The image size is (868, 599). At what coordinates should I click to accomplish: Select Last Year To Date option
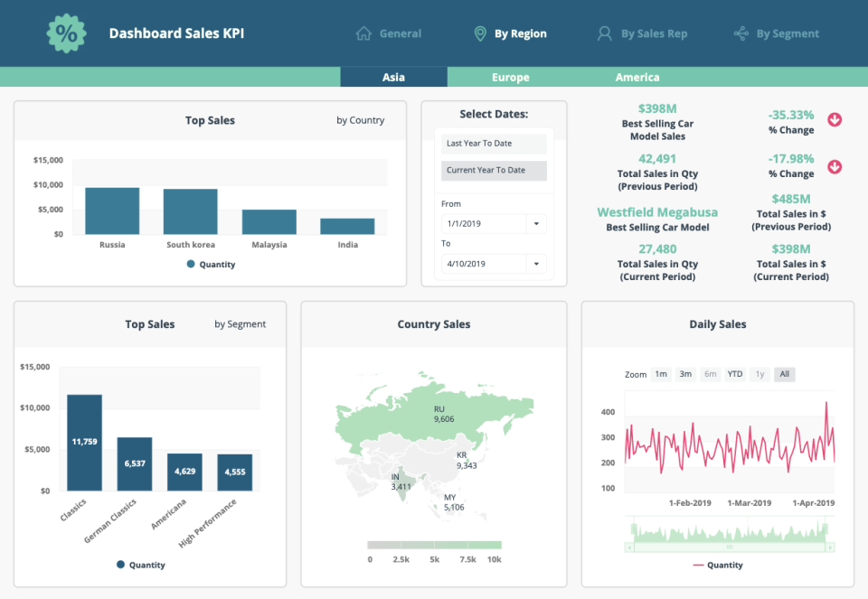pyautogui.click(x=494, y=144)
